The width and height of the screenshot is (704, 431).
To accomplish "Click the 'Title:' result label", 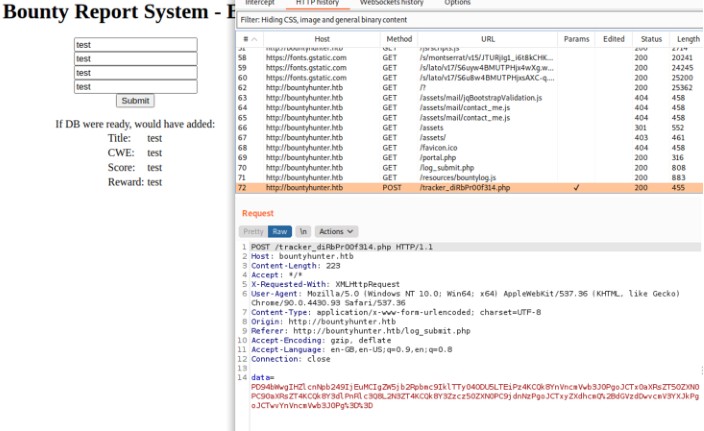I will (119, 138).
